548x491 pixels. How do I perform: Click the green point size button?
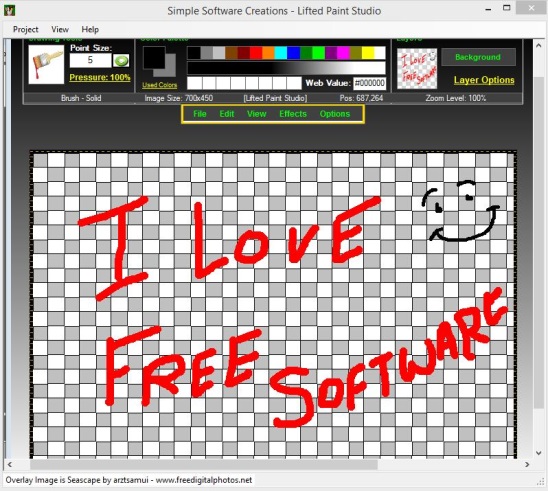pos(121,60)
